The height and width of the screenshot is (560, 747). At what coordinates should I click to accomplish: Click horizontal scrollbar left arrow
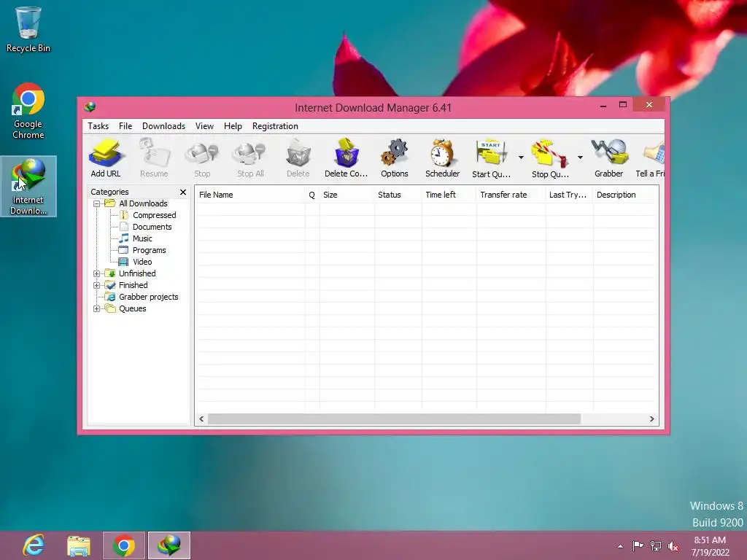201,419
